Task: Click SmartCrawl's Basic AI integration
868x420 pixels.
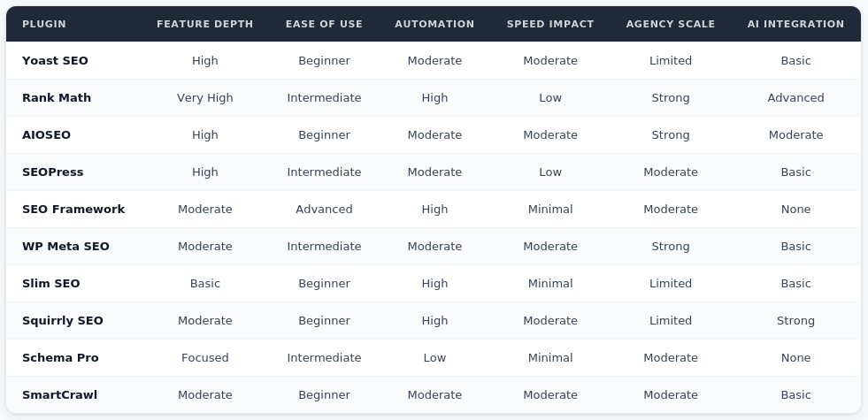Action: point(795,394)
